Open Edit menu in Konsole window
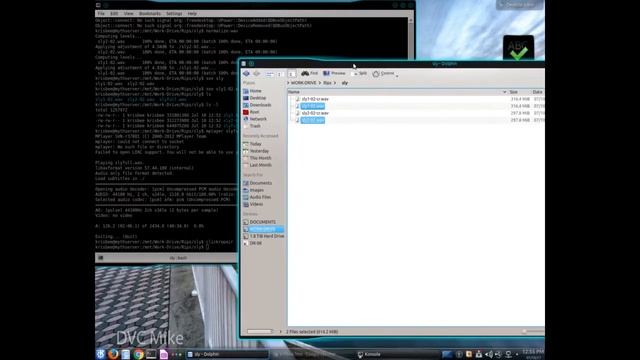Image resolution: width=640 pixels, height=360 pixels. point(114,14)
